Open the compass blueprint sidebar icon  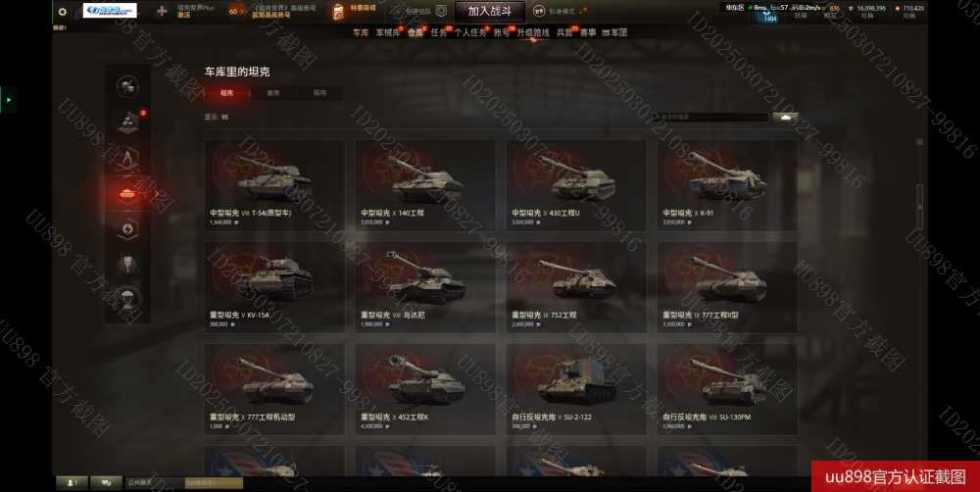127,158
